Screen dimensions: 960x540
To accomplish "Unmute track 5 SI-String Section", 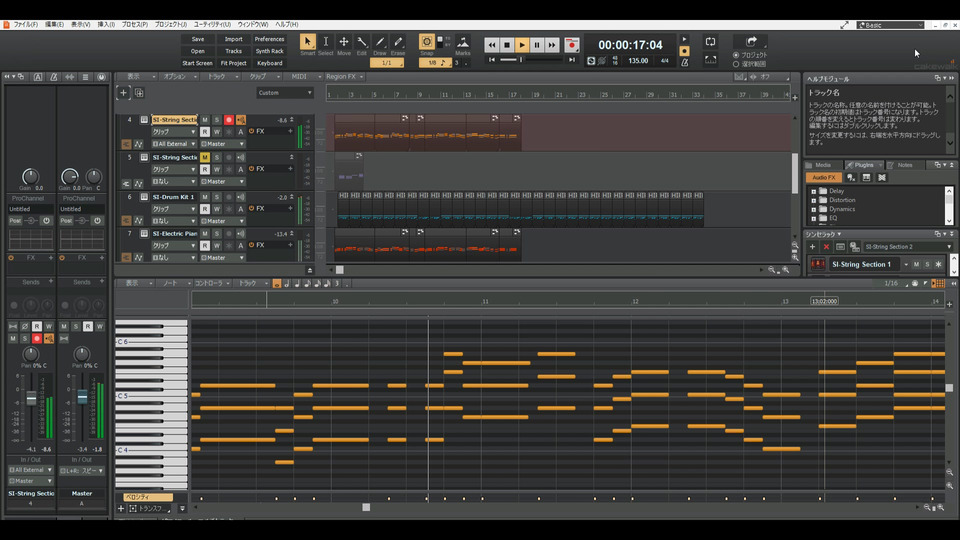I will pyautogui.click(x=205, y=157).
